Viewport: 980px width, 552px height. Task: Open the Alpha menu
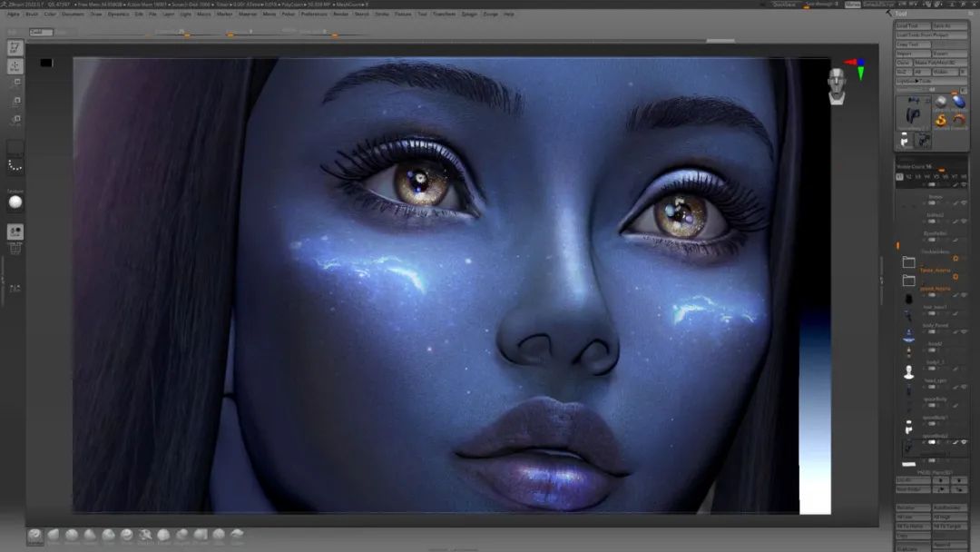pyautogui.click(x=13, y=14)
